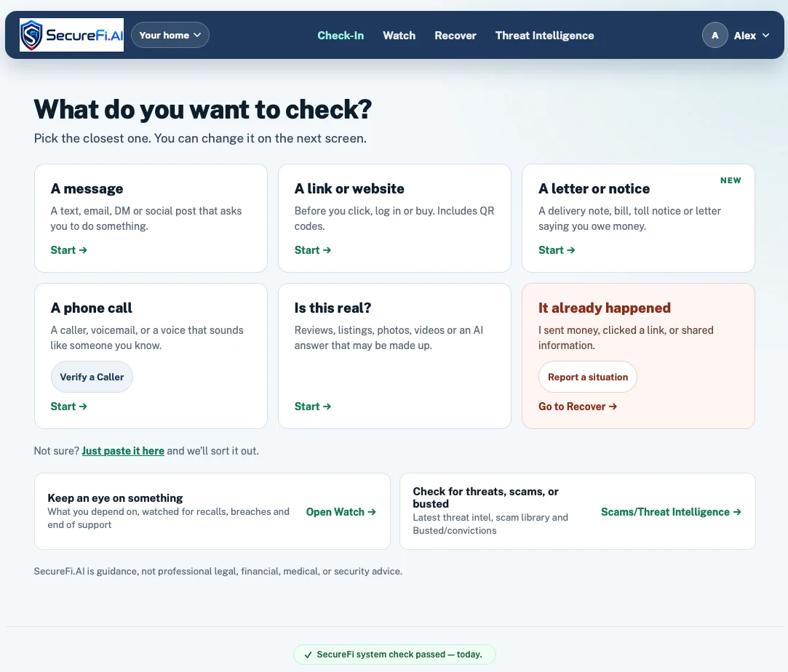788x672 pixels.
Task: Open the Your home dropdown
Action: (x=170, y=35)
